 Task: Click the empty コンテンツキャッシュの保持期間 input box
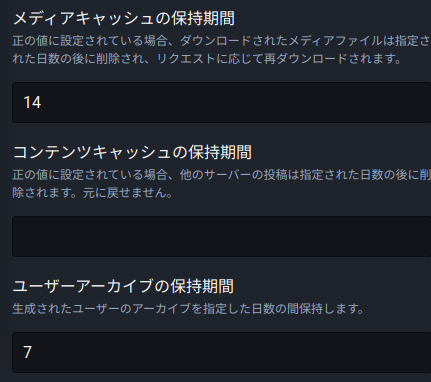(222, 236)
